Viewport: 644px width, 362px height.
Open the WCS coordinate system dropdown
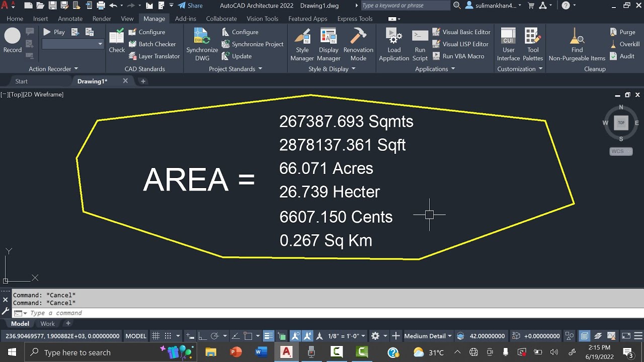[x=621, y=151]
